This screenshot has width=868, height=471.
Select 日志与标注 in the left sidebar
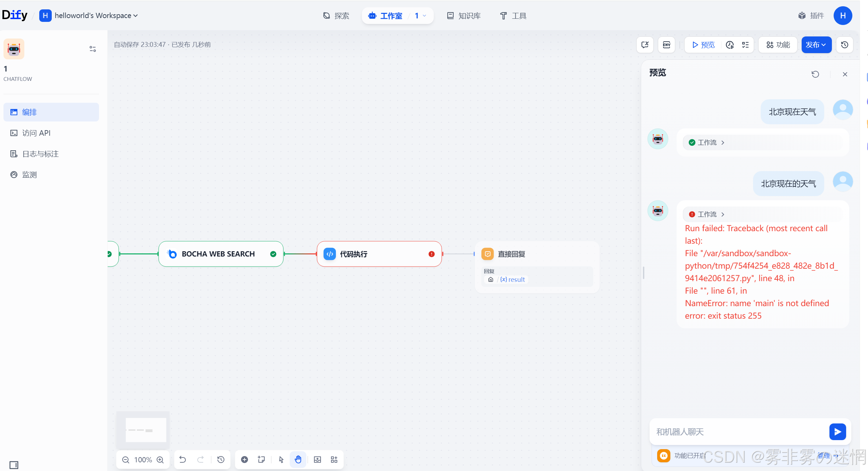coord(40,154)
